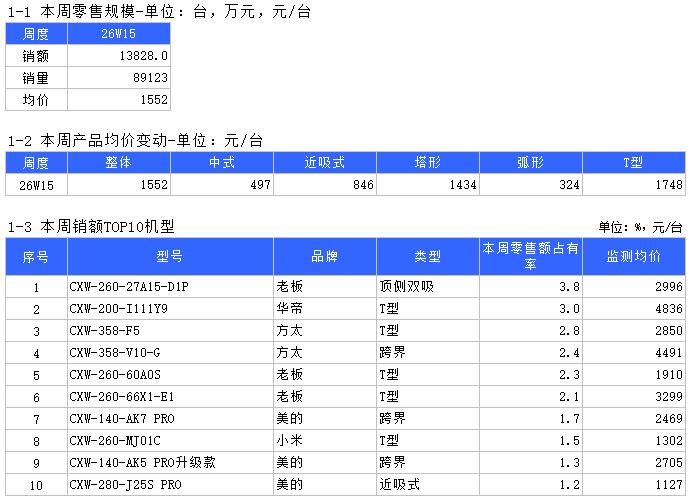Image resolution: width=691 pixels, height=503 pixels.
Task: Select the 塔形 average price 1434
Action: [463, 185]
